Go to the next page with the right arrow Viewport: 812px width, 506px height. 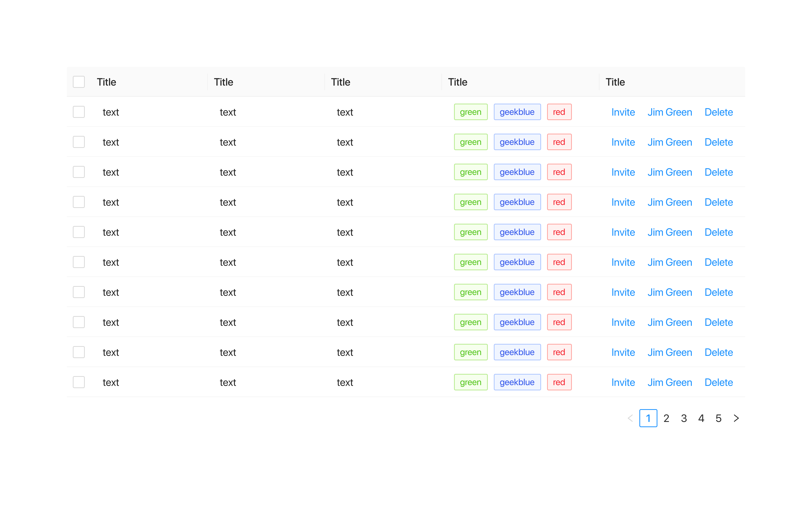736,418
